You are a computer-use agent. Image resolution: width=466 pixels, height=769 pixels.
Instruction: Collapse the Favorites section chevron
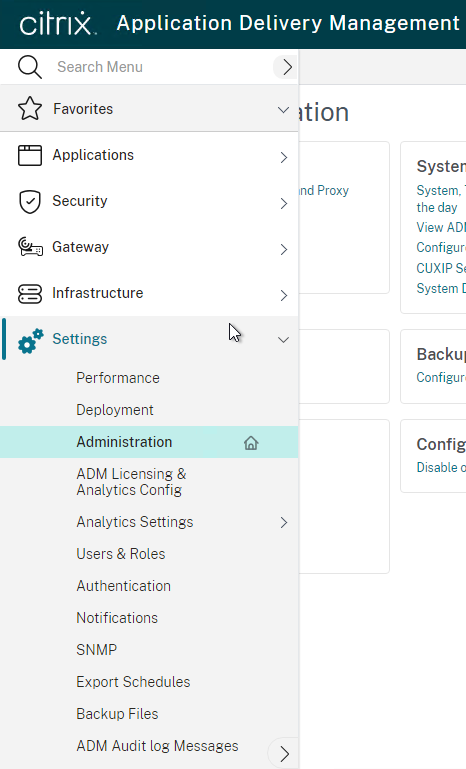[283, 110]
